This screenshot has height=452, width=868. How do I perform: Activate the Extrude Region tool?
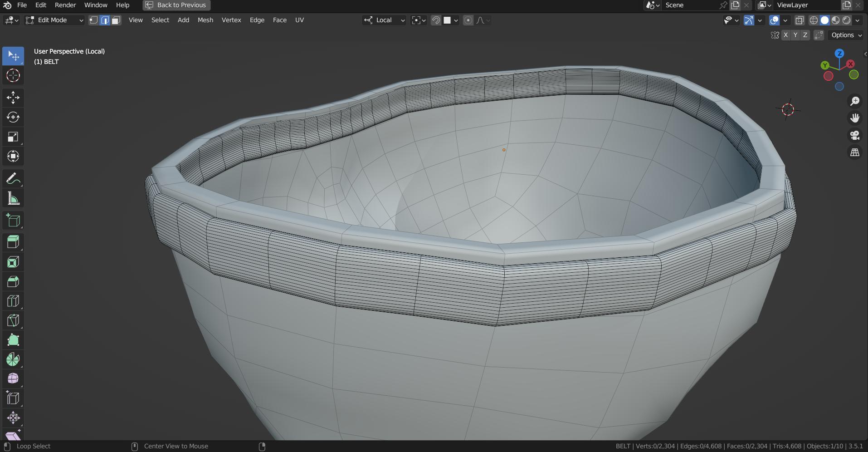[13, 242]
